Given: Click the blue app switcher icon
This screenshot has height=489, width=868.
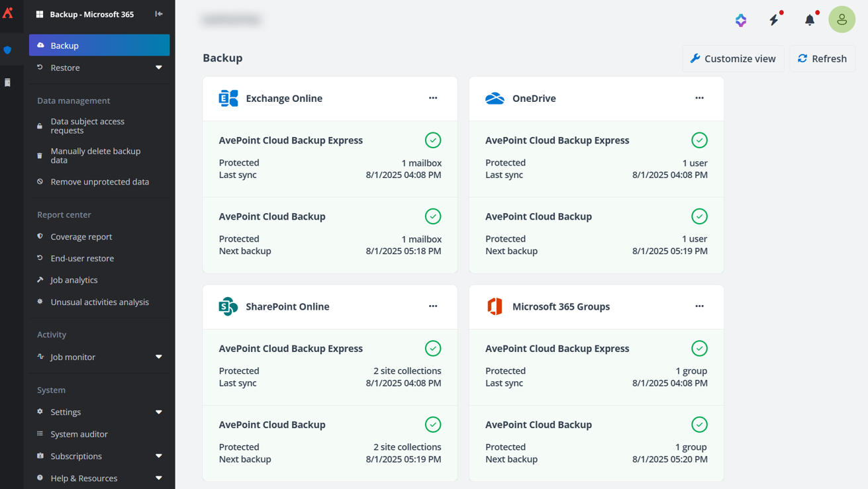Looking at the screenshot, I should click(x=741, y=19).
